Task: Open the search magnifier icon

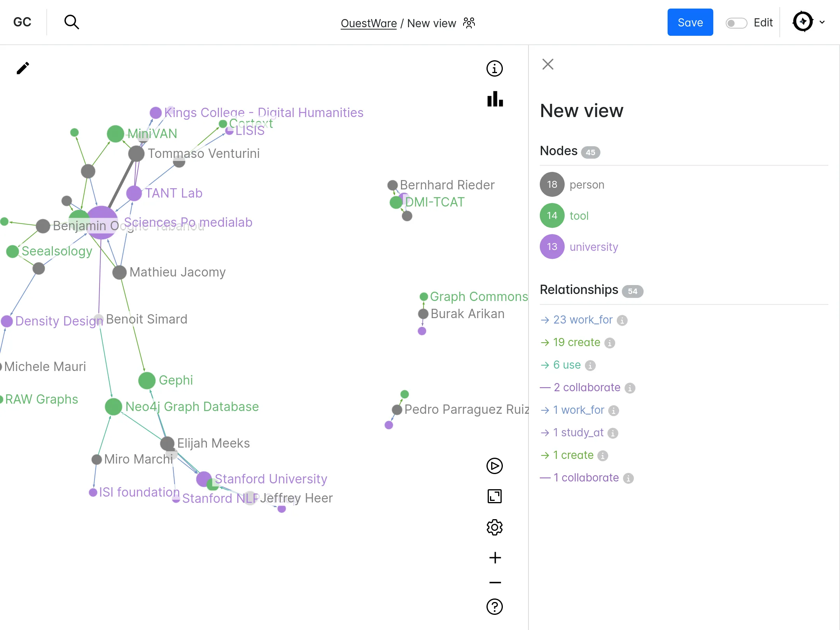Action: pyautogui.click(x=72, y=22)
